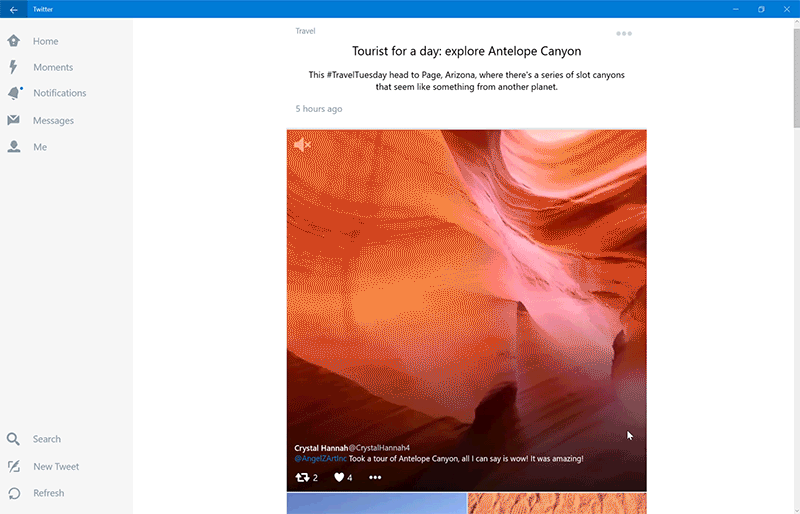Select Home label in navigation
Screen dimensions: 800x514
pyautogui.click(x=45, y=41)
